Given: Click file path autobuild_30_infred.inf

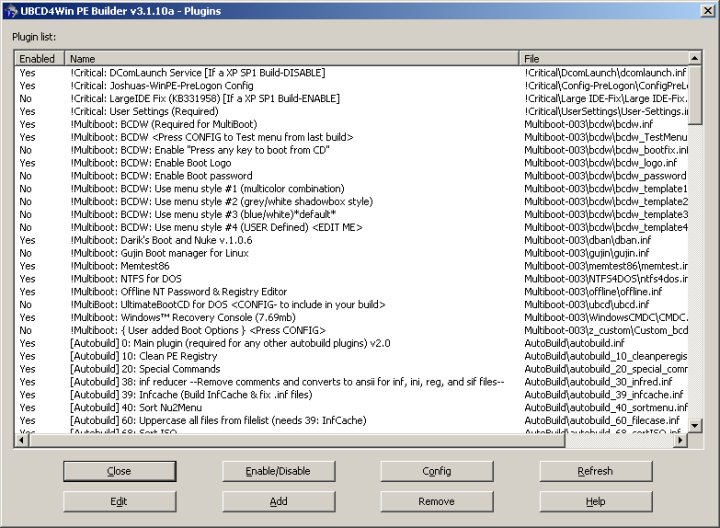Looking at the screenshot, I should coord(598,382).
